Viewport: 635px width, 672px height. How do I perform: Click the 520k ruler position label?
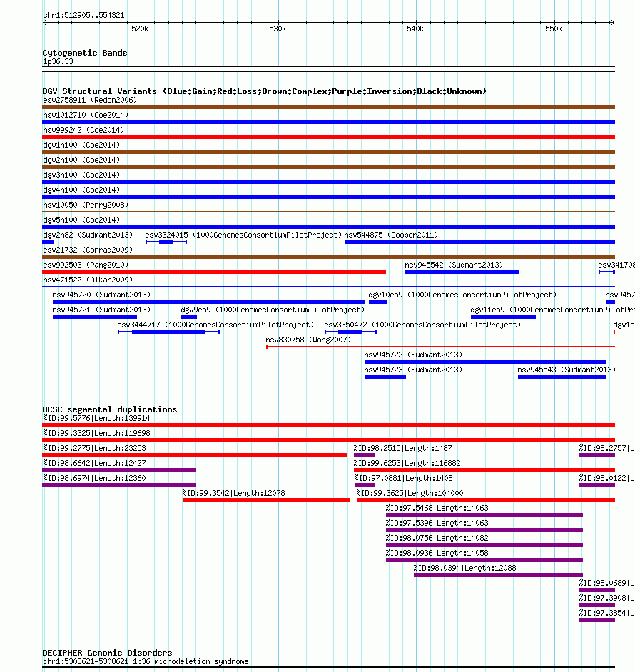140,29
